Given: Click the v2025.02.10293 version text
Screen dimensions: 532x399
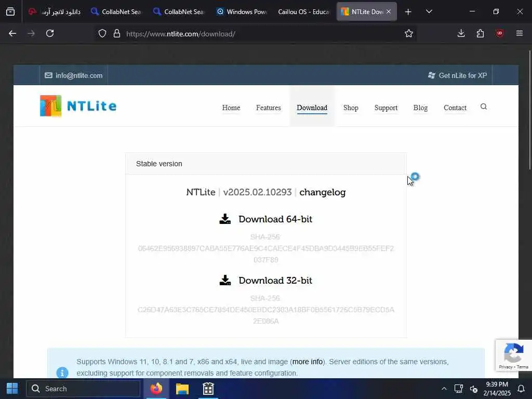Looking at the screenshot, I should (257, 192).
